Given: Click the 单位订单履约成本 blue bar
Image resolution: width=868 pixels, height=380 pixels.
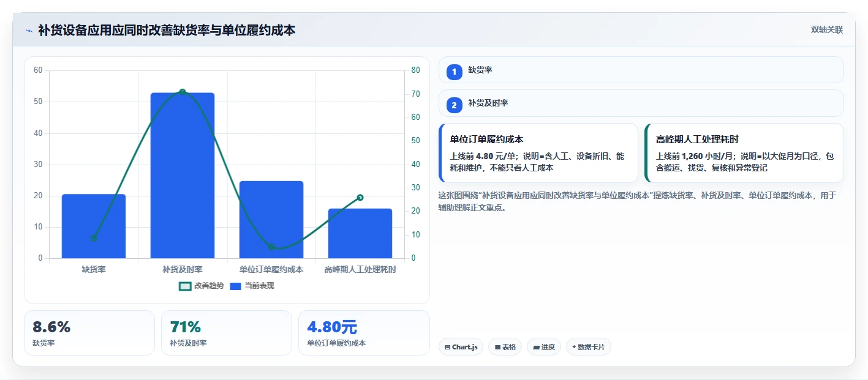Looking at the screenshot, I should click(271, 220).
